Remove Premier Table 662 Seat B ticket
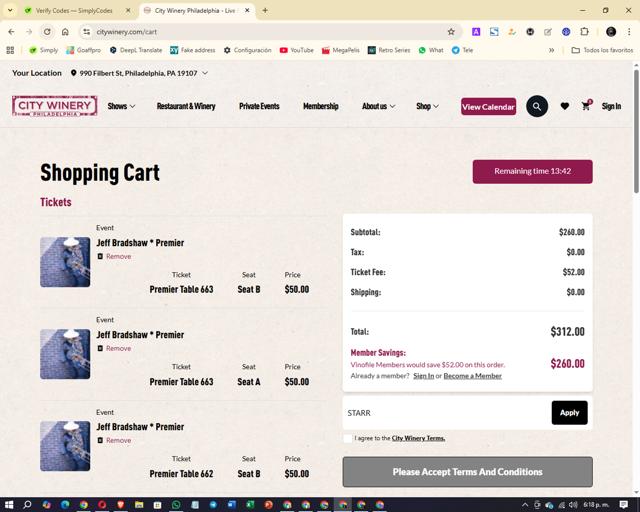 [x=114, y=440]
